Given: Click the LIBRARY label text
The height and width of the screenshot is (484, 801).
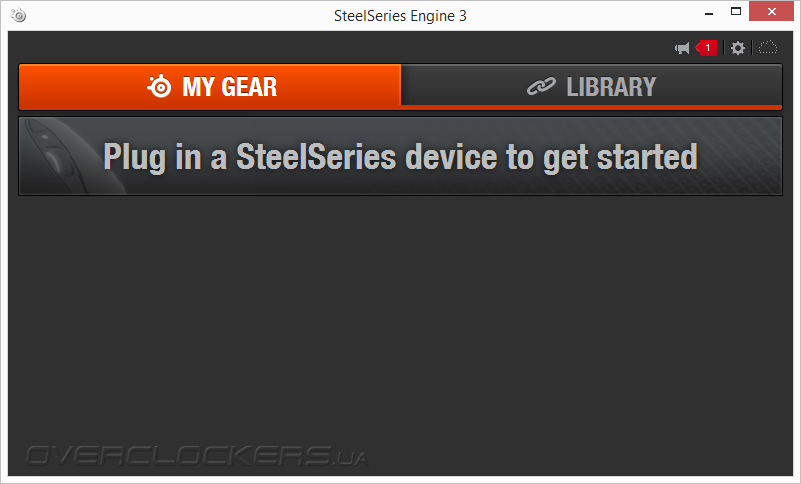Looking at the screenshot, I should coord(610,87).
